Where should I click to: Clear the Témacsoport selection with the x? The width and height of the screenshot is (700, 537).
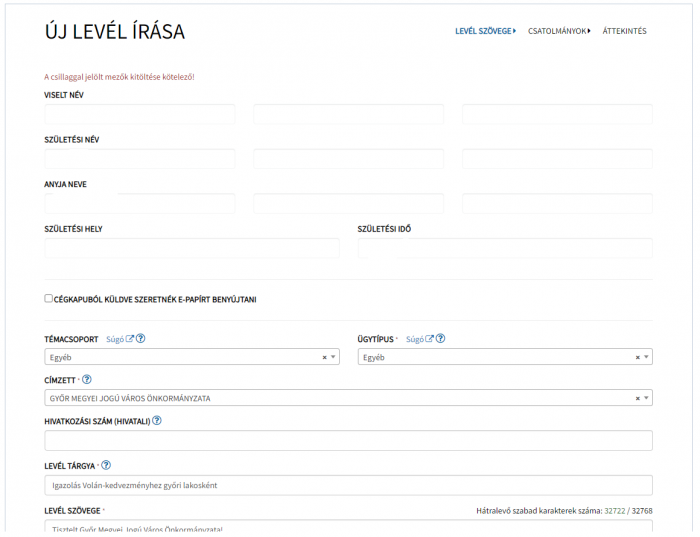324,357
